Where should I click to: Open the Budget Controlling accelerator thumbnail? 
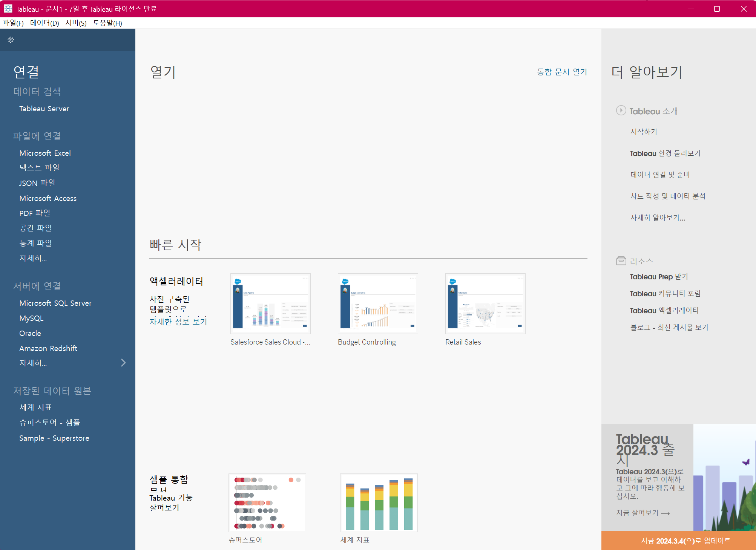click(x=378, y=303)
